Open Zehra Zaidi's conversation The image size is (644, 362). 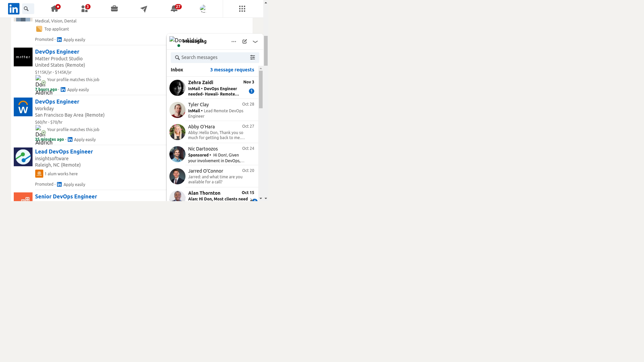pyautogui.click(x=213, y=88)
